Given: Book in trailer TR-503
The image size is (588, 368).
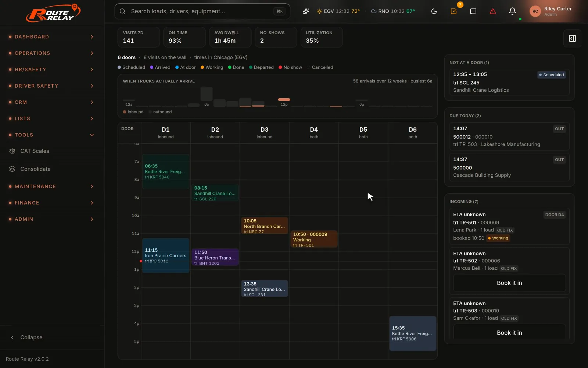Looking at the screenshot, I should coord(509,332).
